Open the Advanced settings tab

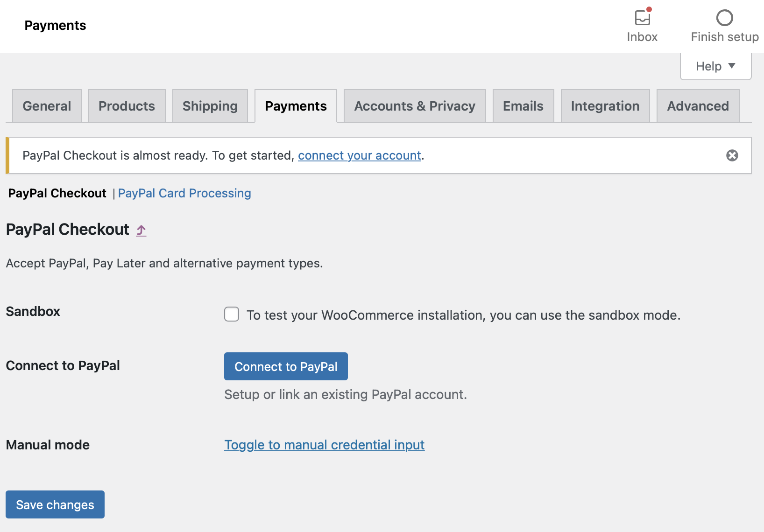[698, 106]
